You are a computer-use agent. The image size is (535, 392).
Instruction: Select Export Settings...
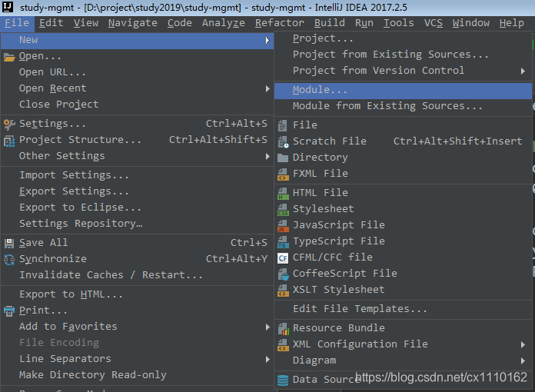(137, 191)
